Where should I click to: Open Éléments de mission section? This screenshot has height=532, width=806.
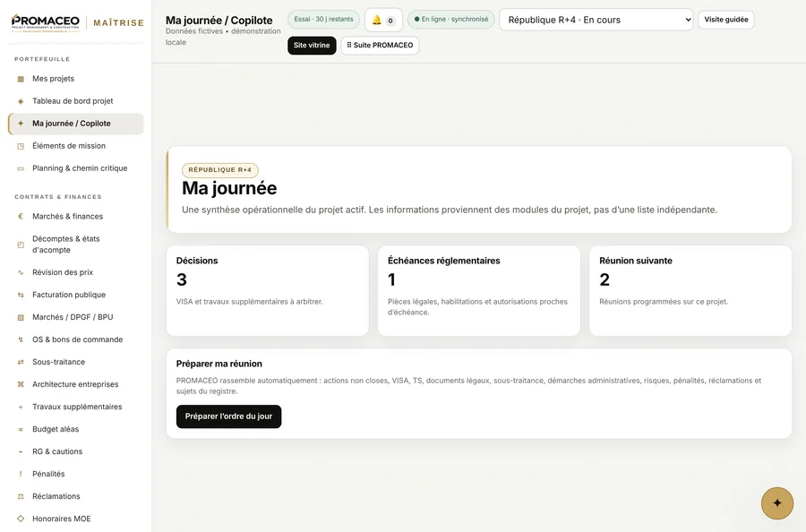pos(76,146)
